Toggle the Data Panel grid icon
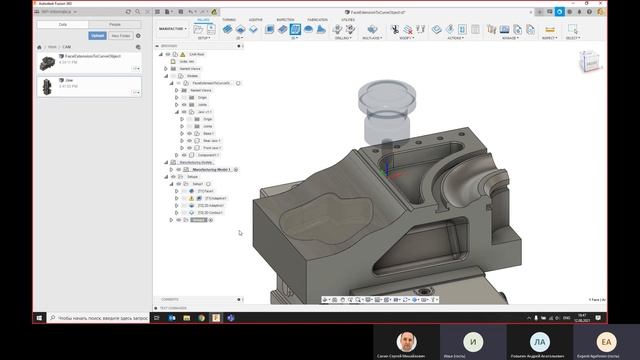 (x=157, y=12)
